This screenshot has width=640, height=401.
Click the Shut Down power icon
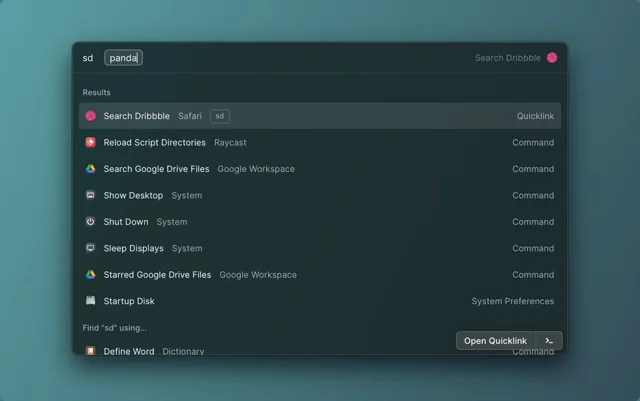pyautogui.click(x=91, y=222)
